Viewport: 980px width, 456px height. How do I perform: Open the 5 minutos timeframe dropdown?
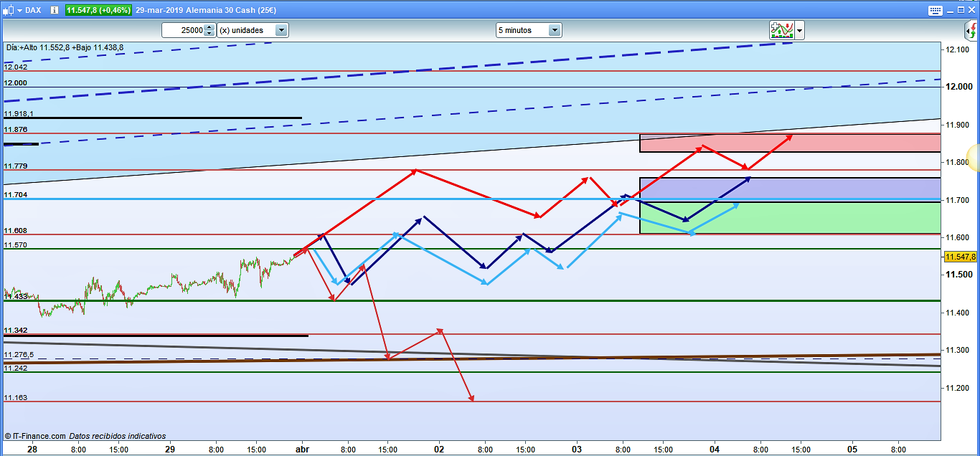(x=554, y=30)
